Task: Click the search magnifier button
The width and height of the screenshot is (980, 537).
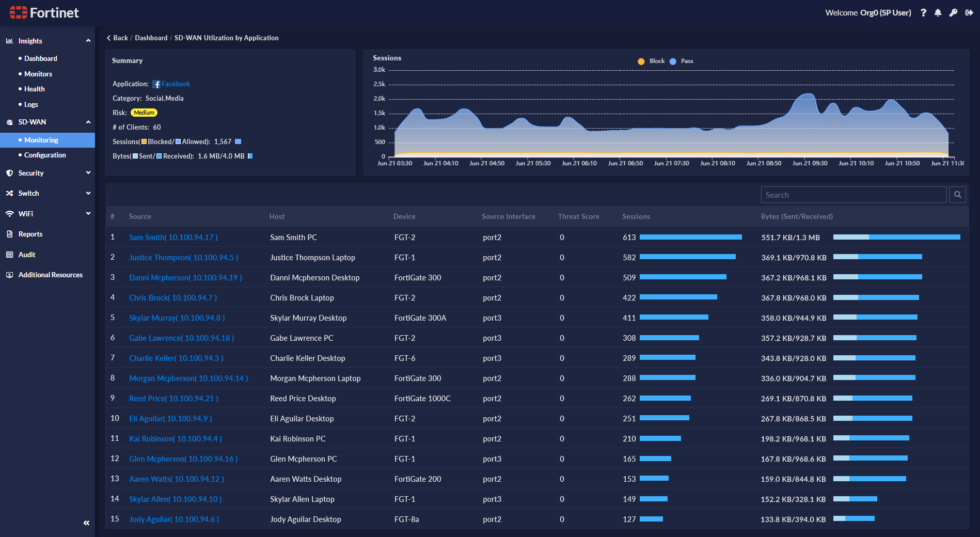Action: coord(958,195)
